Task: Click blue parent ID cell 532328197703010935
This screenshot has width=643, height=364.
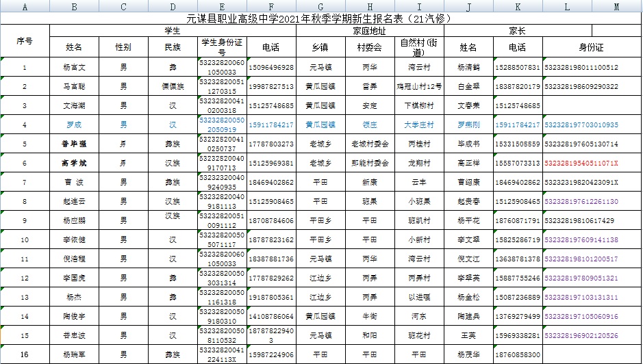Action: 592,125
